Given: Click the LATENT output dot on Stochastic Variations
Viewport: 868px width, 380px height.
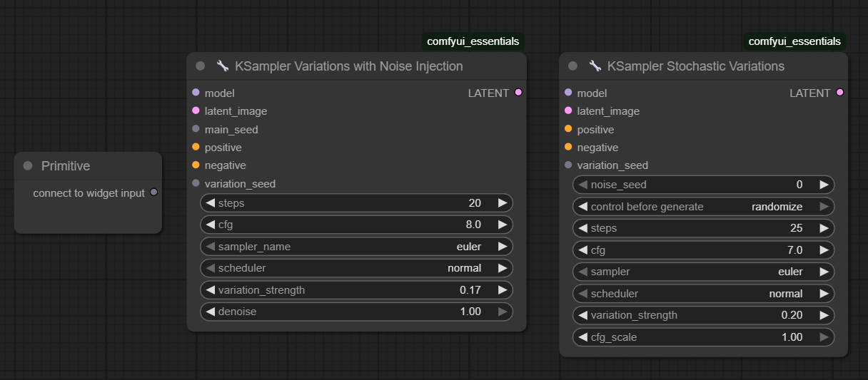Looking at the screenshot, I should tap(839, 93).
